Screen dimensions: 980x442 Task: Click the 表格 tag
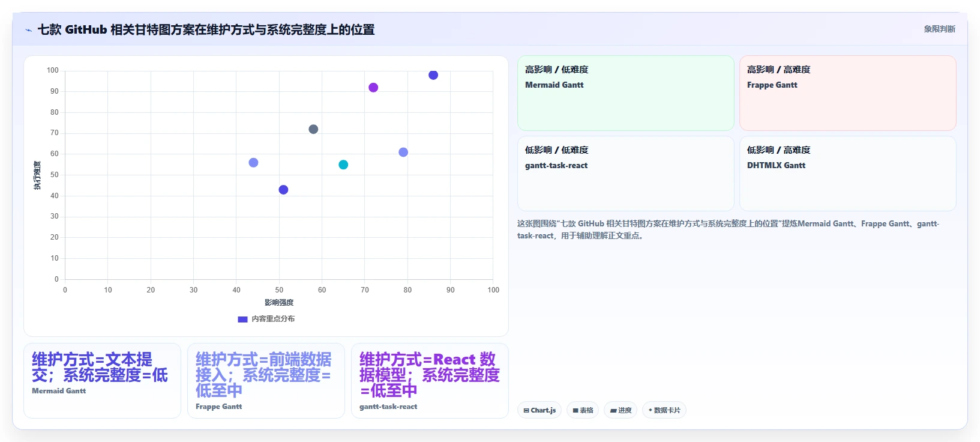(583, 410)
